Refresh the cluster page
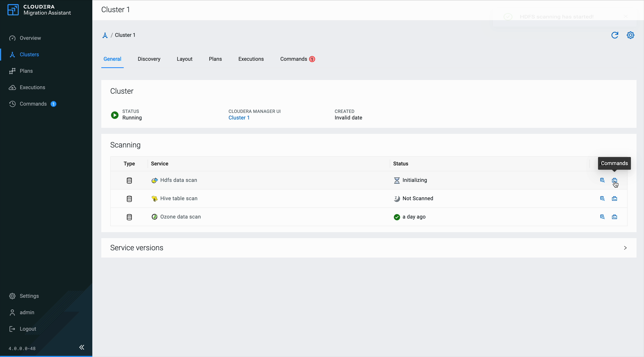 615,35
